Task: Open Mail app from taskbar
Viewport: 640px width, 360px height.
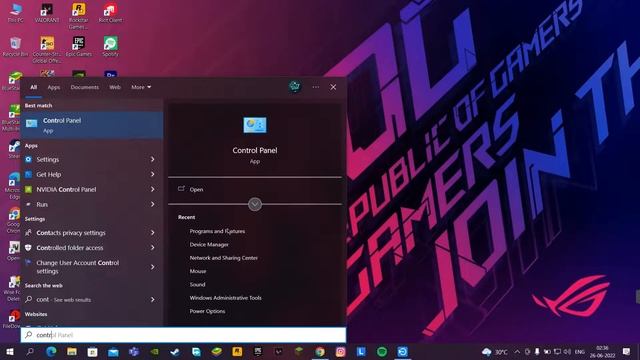Action: [113, 351]
